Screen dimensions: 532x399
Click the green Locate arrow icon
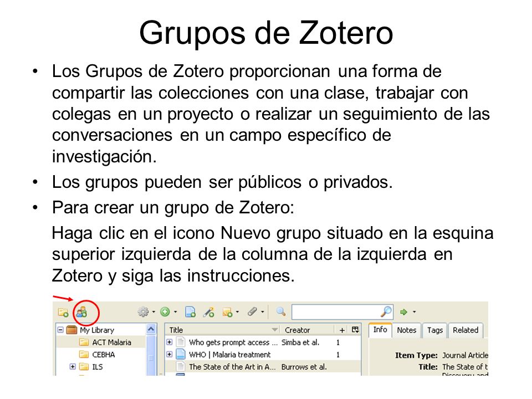click(x=404, y=312)
